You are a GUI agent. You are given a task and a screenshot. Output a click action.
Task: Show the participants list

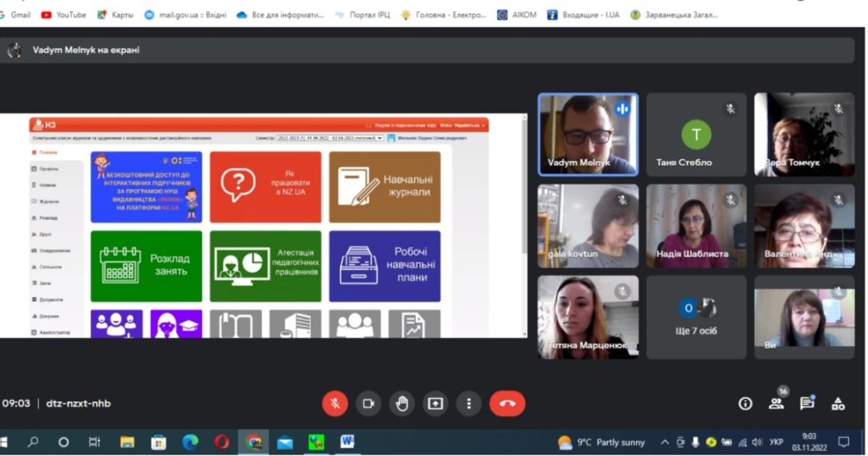776,404
